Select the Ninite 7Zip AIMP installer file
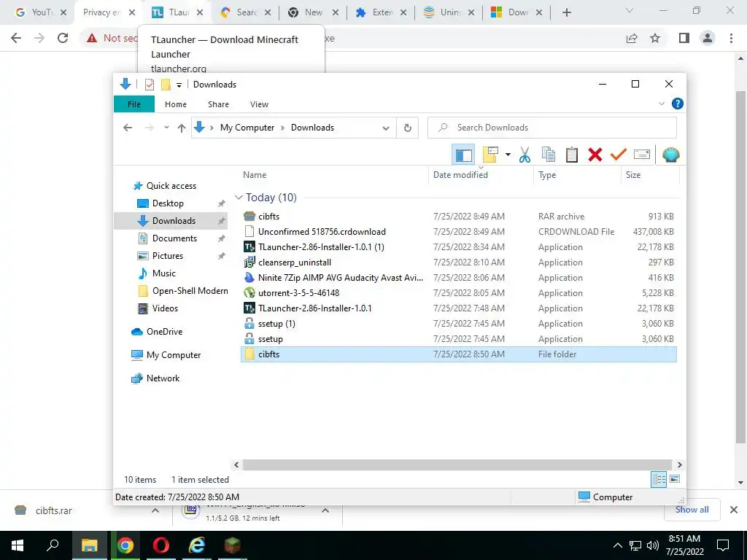The image size is (747, 560). coord(458,277)
